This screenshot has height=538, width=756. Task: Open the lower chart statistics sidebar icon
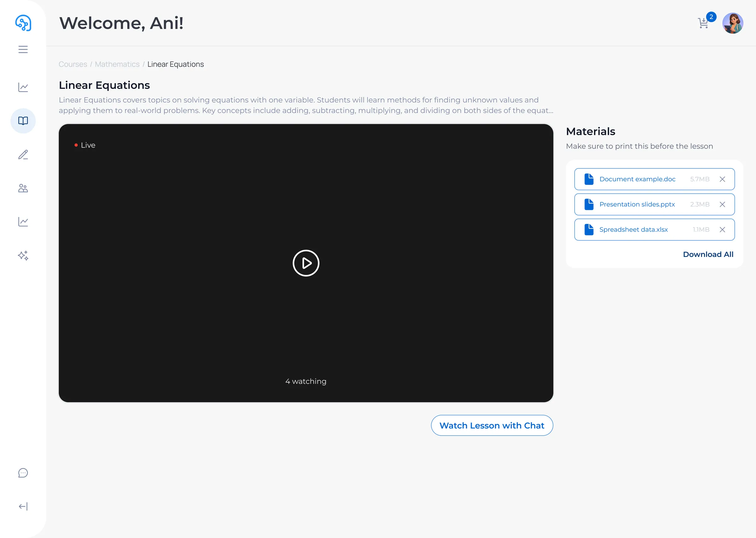coord(23,222)
